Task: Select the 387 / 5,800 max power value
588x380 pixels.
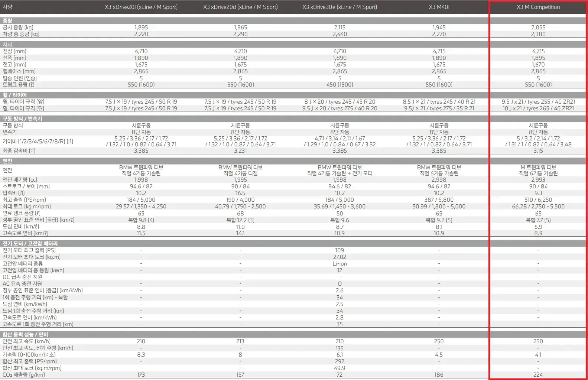Action: pyautogui.click(x=439, y=200)
